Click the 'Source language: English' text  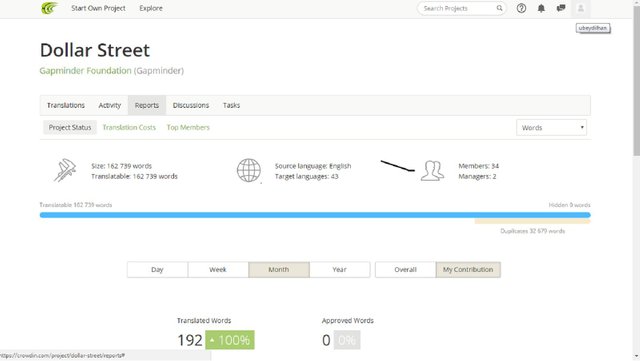click(x=313, y=166)
